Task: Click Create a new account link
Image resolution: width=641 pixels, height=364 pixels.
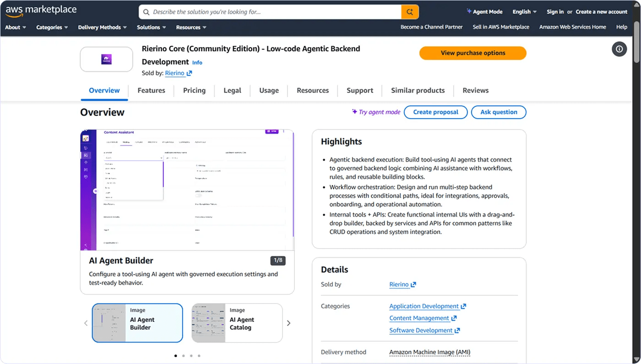Action: click(601, 12)
